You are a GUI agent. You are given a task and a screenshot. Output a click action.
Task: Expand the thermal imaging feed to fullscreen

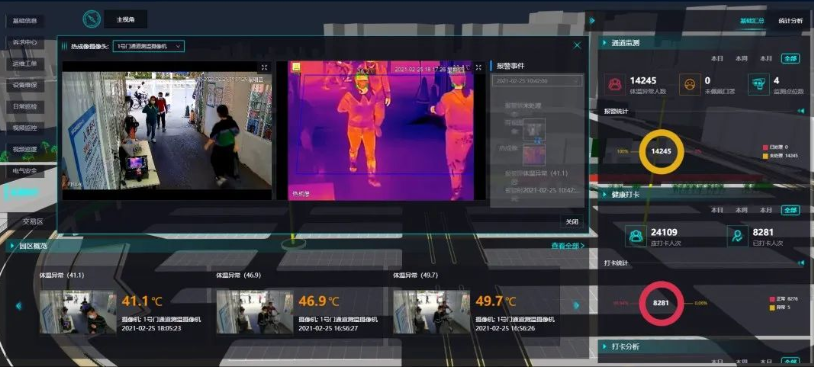pyautogui.click(x=478, y=67)
